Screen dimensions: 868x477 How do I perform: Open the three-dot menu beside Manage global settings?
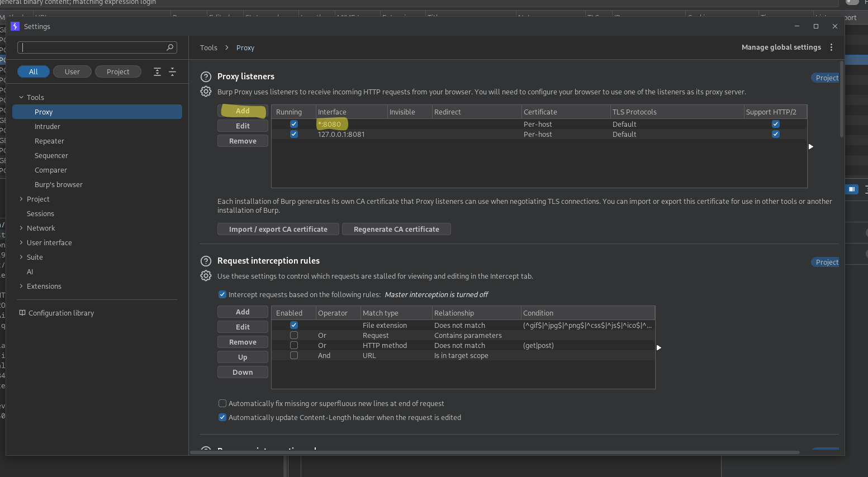pos(831,47)
